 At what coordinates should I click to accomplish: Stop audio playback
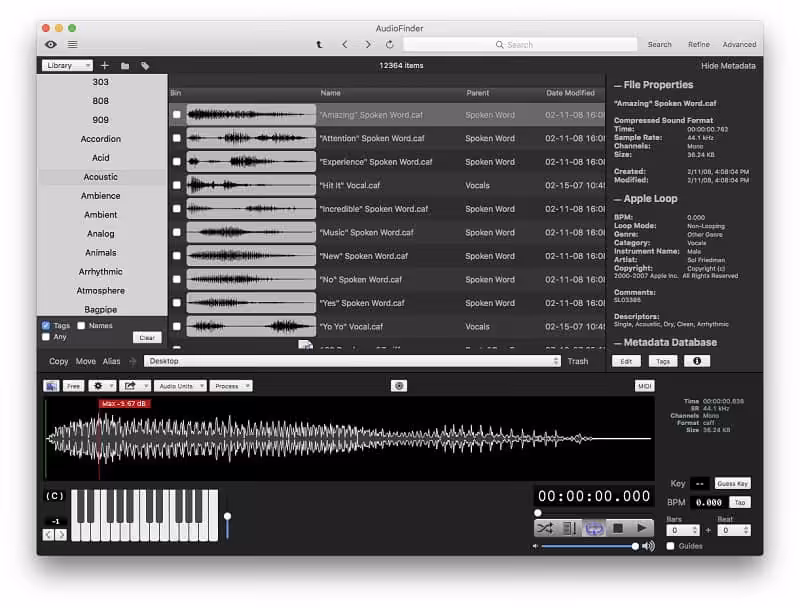coord(618,528)
